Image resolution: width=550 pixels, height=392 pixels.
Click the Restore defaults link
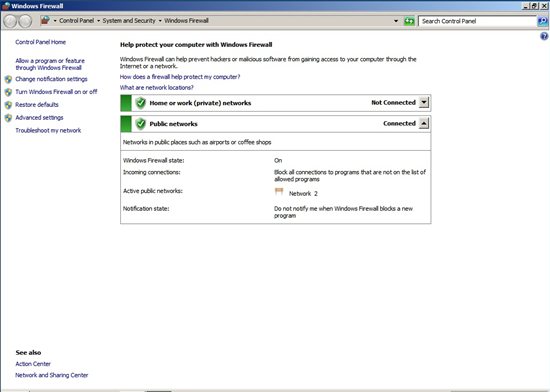[x=37, y=105]
